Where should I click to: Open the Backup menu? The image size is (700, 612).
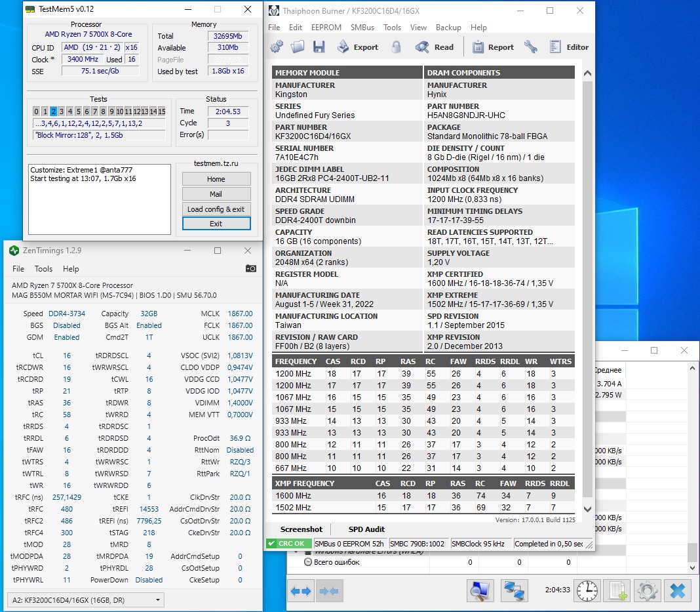pos(448,28)
